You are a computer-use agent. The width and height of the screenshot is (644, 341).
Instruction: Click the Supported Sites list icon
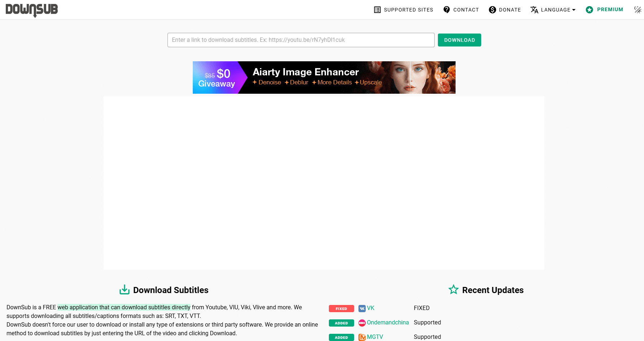point(377,10)
